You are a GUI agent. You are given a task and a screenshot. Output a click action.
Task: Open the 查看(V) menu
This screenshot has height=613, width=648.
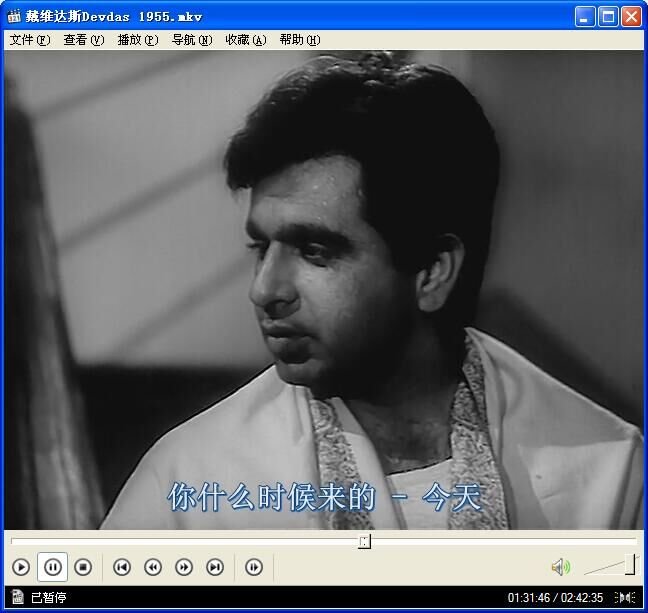[x=83, y=40]
